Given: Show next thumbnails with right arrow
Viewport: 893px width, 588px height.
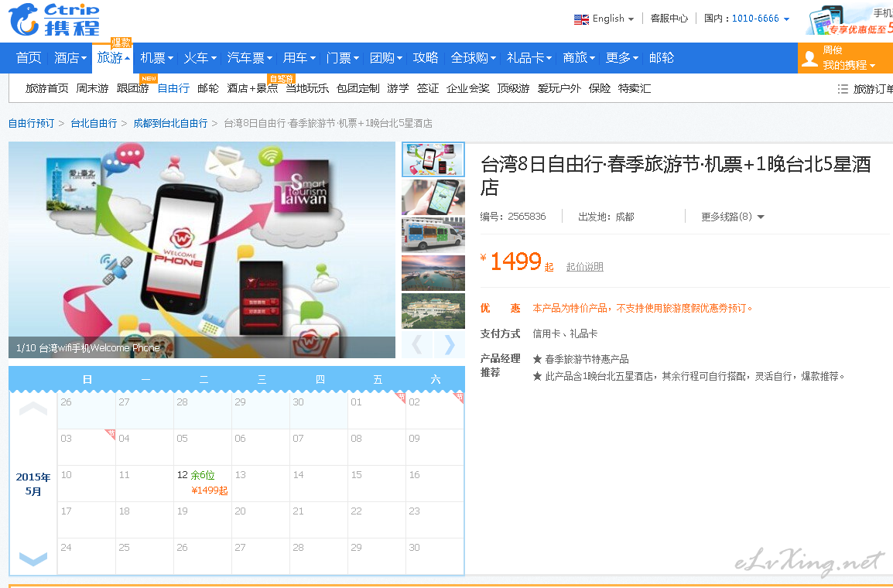Looking at the screenshot, I should tap(450, 344).
